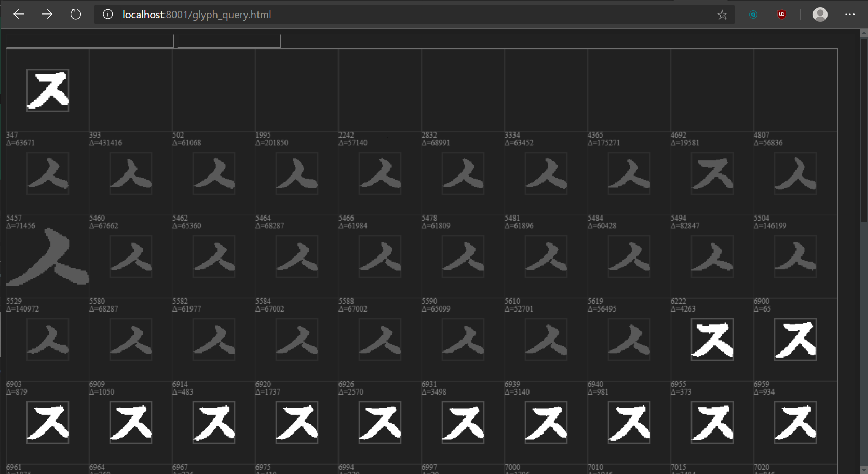
Task: Click the label text Δ=65
Action: (x=763, y=309)
